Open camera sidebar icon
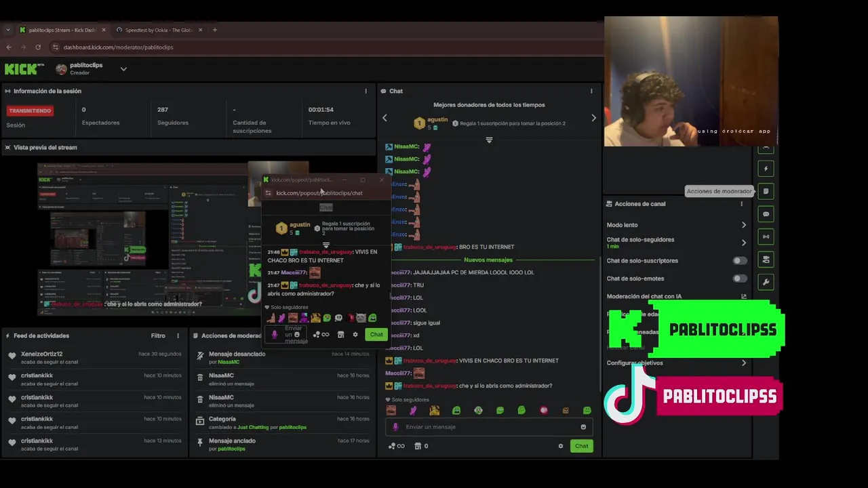The width and height of the screenshot is (868, 488). 766,259
